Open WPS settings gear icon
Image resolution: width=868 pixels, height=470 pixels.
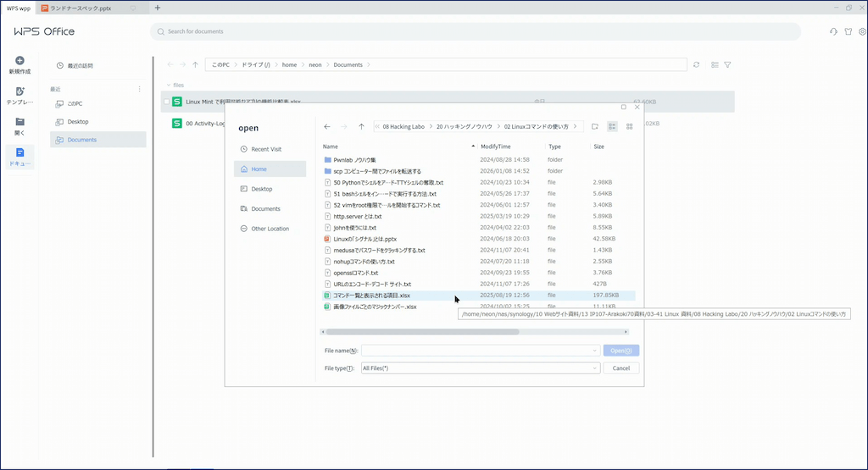point(862,31)
